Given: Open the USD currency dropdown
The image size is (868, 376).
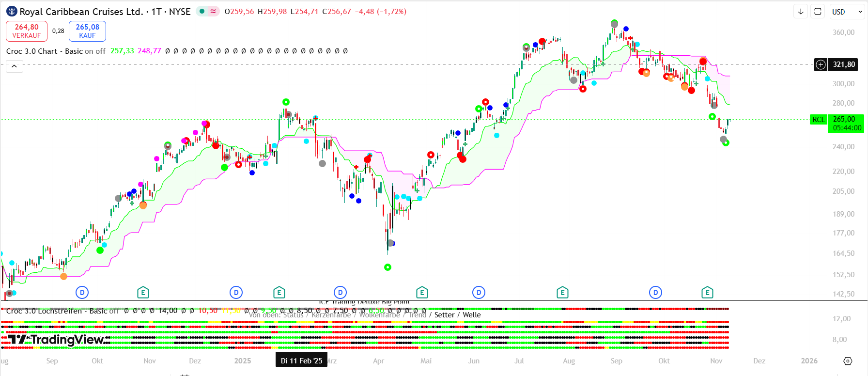Looking at the screenshot, I should 847,12.
